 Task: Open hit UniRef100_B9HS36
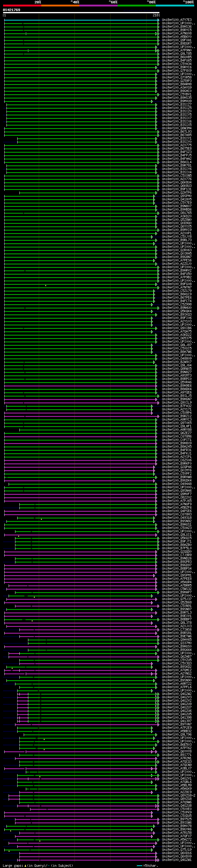(177, 26)
